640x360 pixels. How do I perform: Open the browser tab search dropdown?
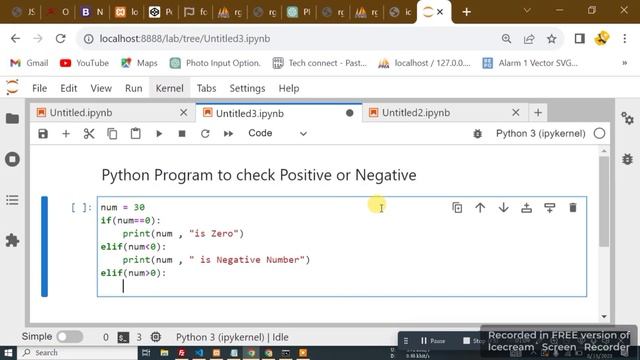coord(527,11)
